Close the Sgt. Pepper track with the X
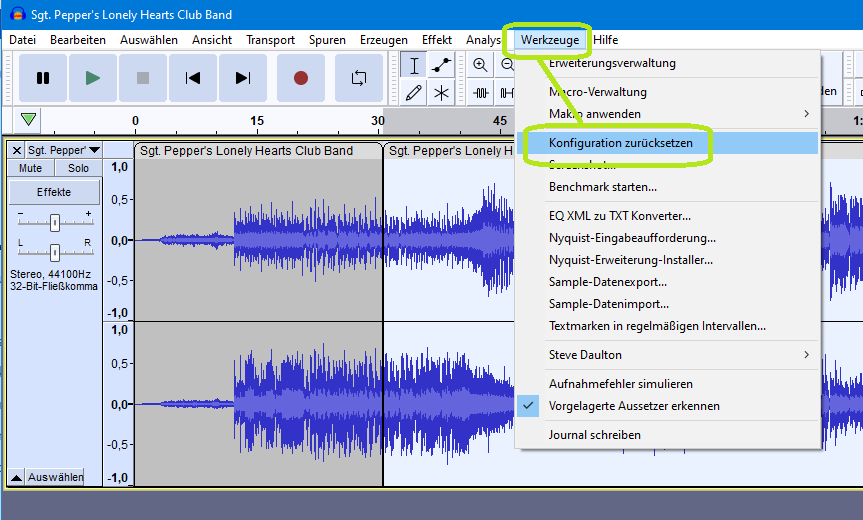This screenshot has height=520, width=863. point(17,150)
